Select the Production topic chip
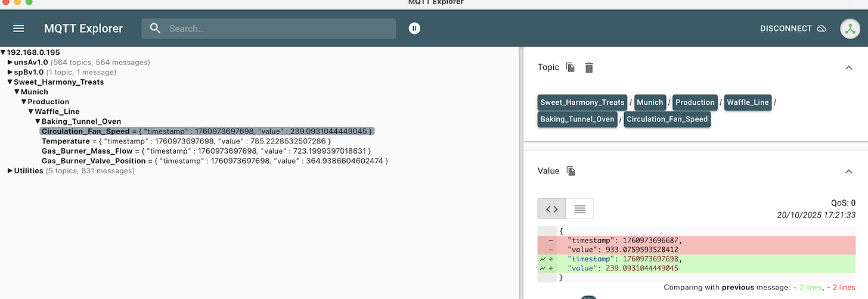The height and width of the screenshot is (299, 868). [695, 102]
